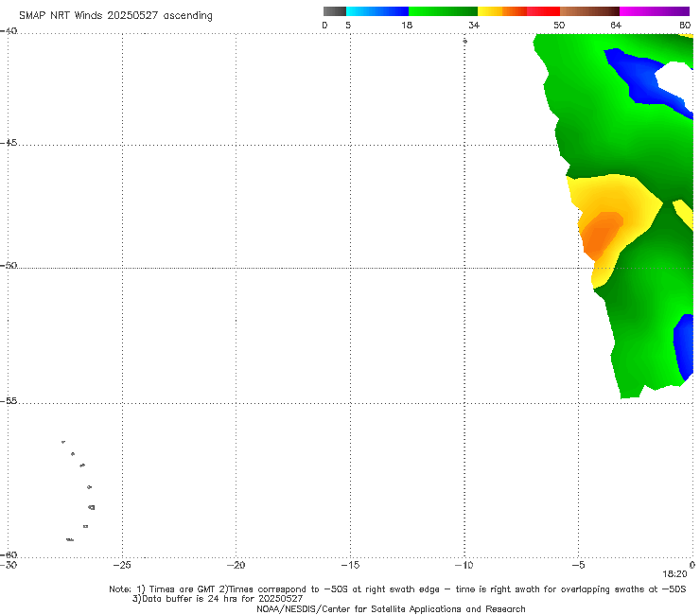This screenshot has width=700, height=615.
Task: Click the longitude axis label '-20'
Action: [x=236, y=565]
